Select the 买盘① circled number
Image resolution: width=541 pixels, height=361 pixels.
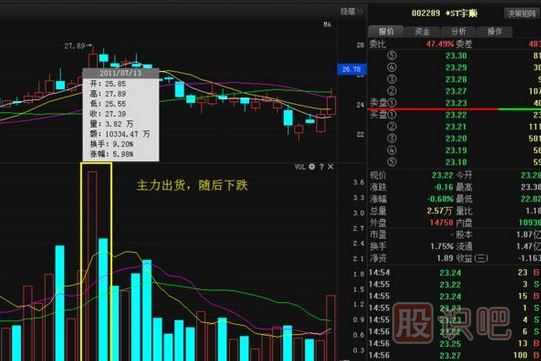tap(392, 115)
